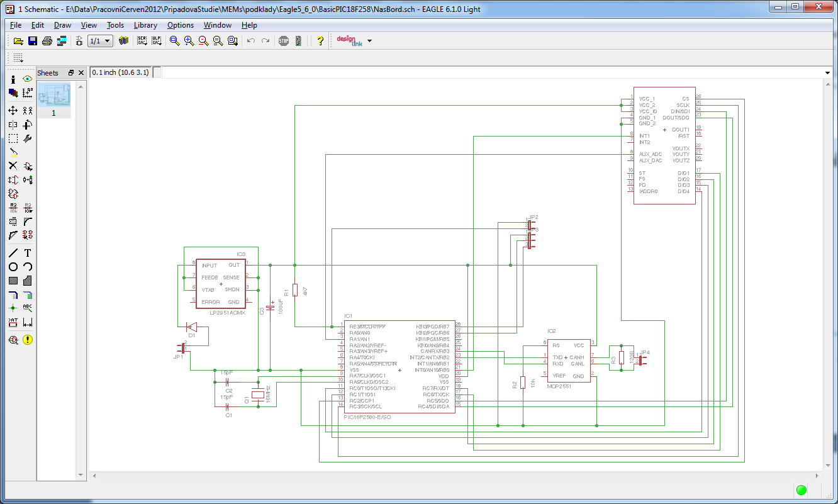Select the Arc tool

click(x=28, y=267)
